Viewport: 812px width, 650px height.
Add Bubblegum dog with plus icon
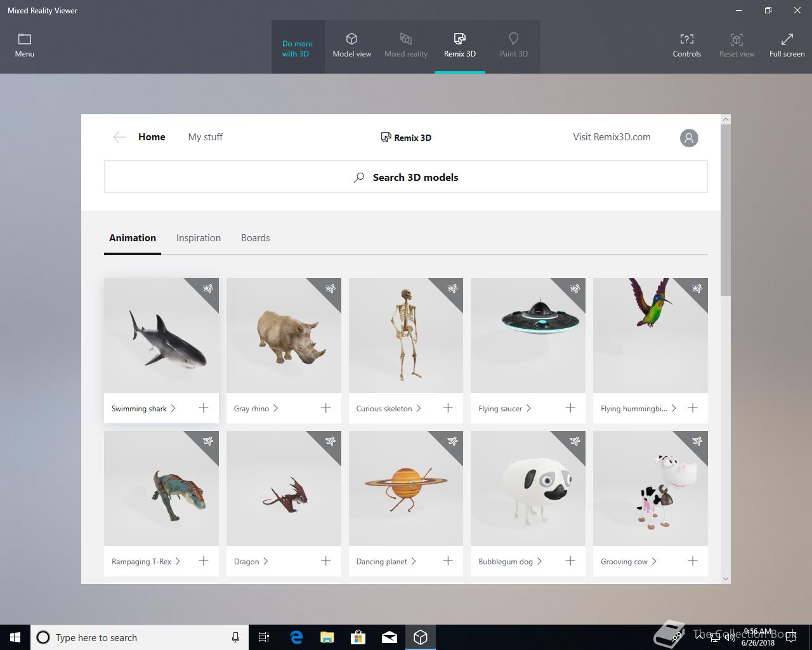[570, 561]
